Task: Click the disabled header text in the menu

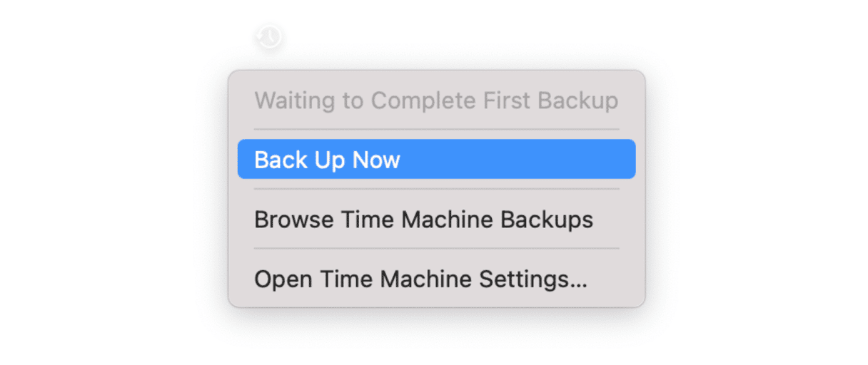Action: [x=436, y=101]
